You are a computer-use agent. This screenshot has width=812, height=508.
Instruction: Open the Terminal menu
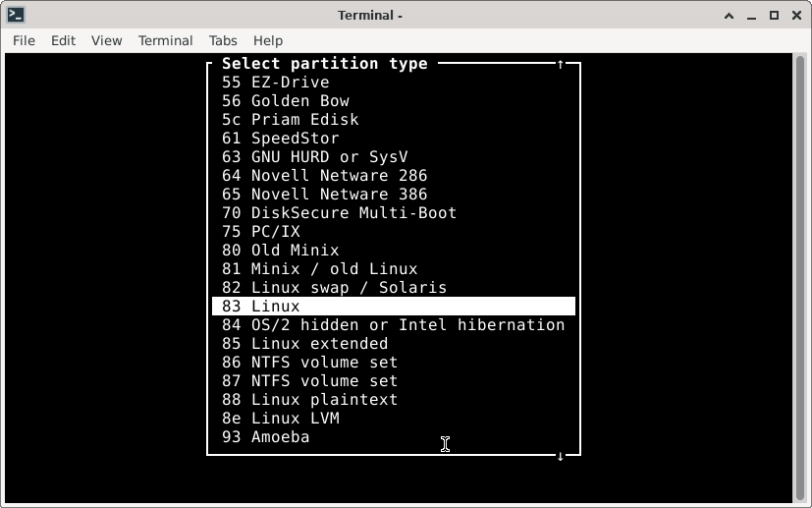pos(165,40)
